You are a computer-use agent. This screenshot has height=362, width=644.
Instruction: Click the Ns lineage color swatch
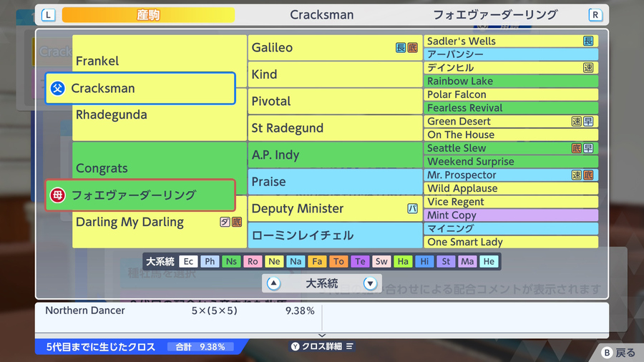point(231,261)
